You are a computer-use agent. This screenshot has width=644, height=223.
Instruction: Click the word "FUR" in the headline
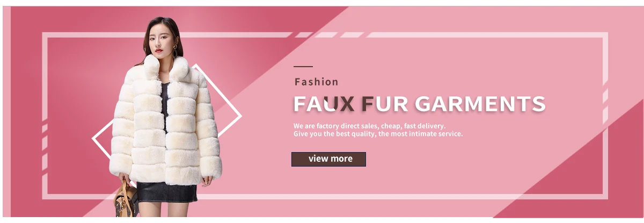coord(385,103)
